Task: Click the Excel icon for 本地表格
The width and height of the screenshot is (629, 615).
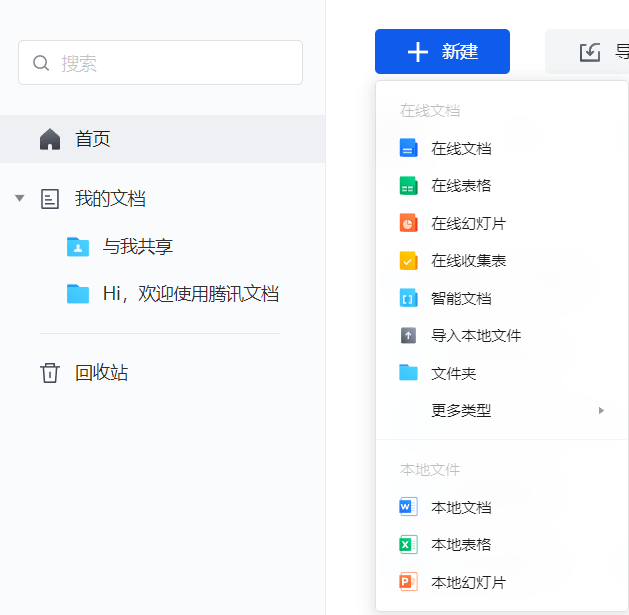Action: pyautogui.click(x=408, y=544)
